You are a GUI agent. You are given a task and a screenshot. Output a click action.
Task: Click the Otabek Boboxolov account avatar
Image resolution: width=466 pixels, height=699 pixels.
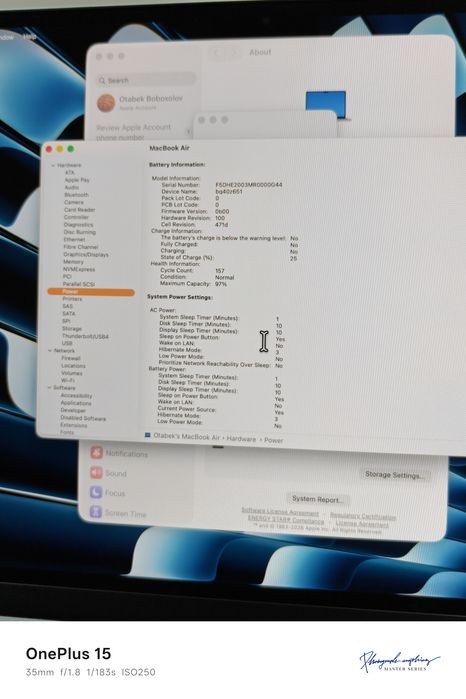(x=106, y=103)
